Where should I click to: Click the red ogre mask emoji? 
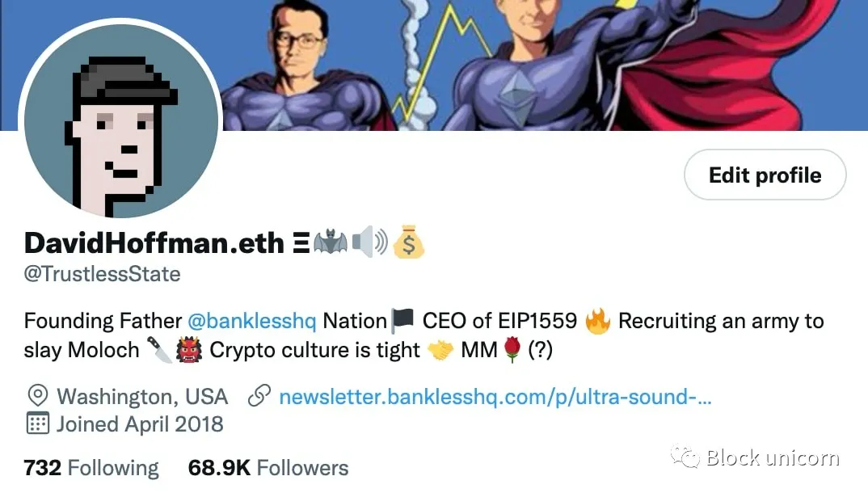[189, 350]
